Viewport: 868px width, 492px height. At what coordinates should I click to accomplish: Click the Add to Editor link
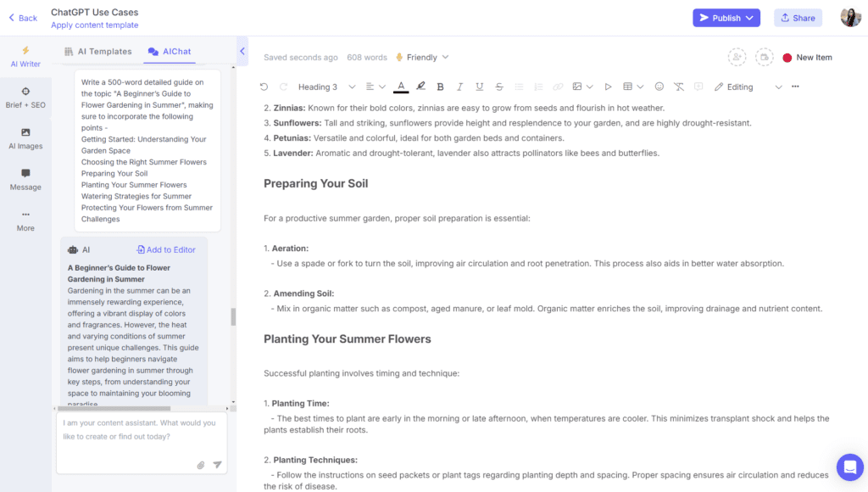click(x=166, y=249)
